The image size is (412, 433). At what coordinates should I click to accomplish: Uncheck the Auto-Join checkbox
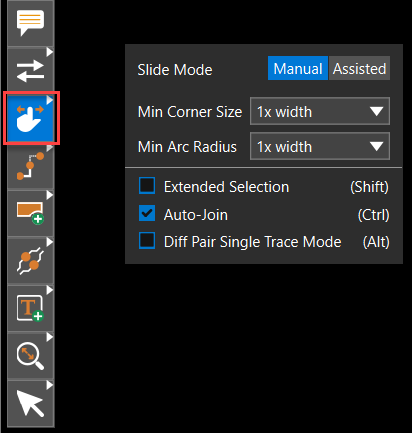[147, 214]
